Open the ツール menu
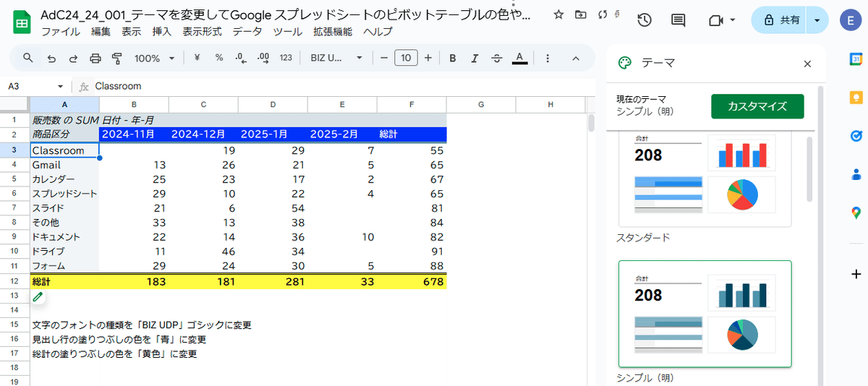This screenshot has height=386, width=868. 288,31
